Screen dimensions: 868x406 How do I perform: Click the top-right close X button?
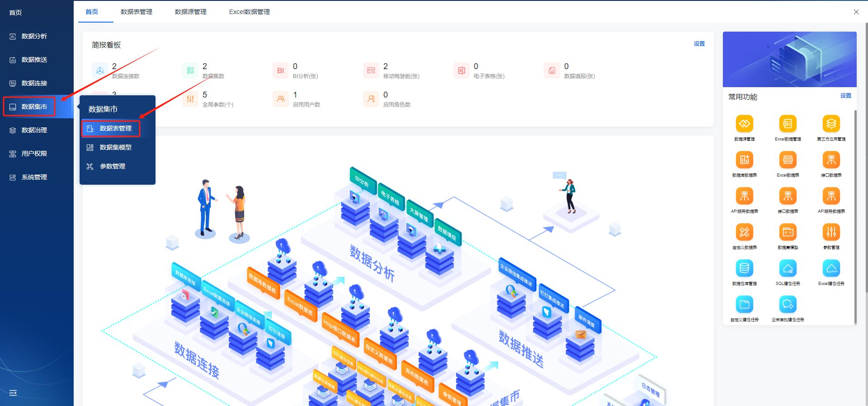tap(856, 12)
